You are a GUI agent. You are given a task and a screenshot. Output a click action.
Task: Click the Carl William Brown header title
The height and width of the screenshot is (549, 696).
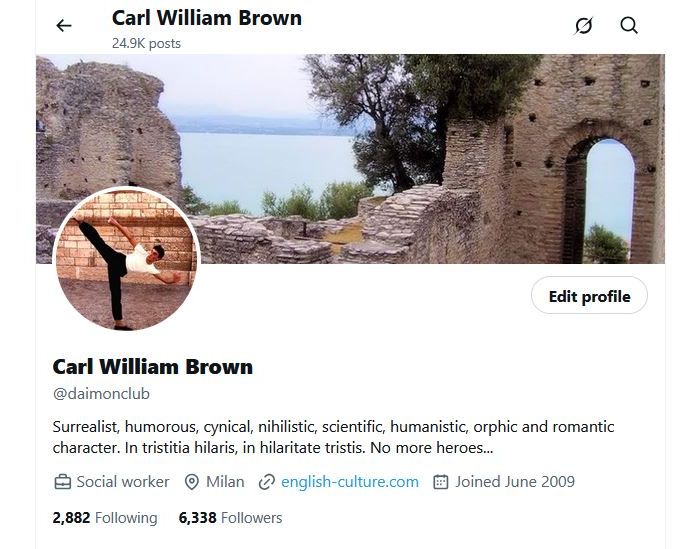coord(207,18)
